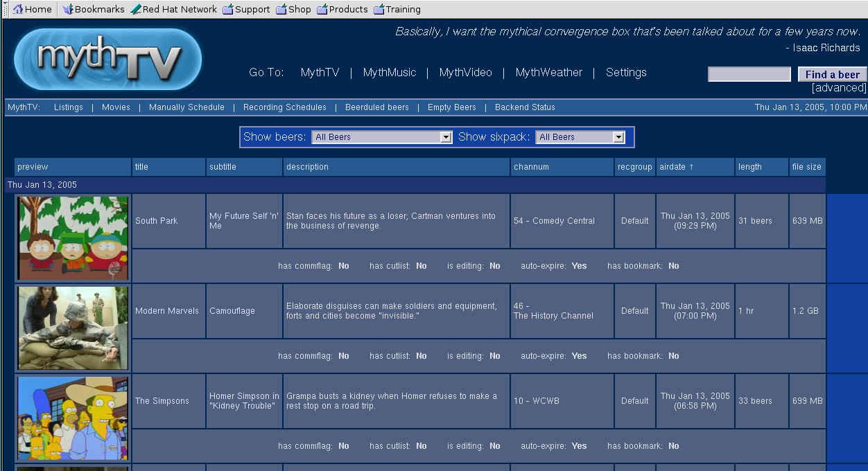
Task: Sort the table by title column
Action: (142, 167)
